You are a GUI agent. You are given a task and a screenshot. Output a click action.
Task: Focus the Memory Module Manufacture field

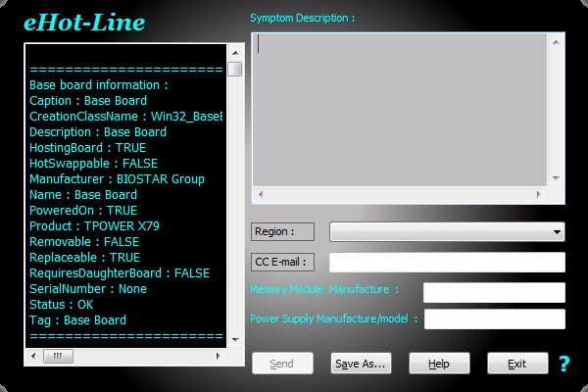coord(494,293)
